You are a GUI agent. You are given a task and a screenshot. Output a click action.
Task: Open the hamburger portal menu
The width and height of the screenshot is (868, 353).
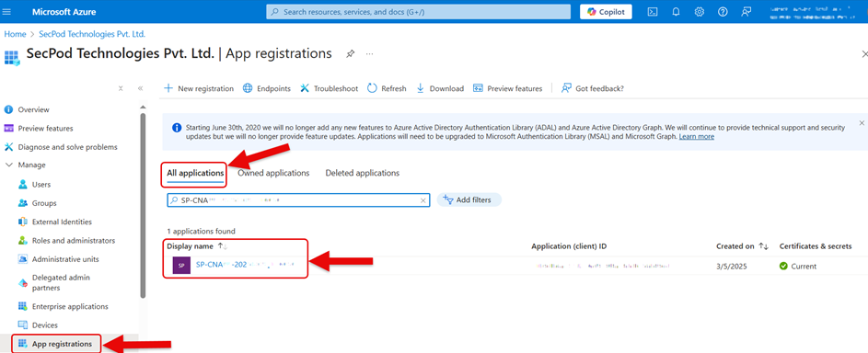(6, 12)
